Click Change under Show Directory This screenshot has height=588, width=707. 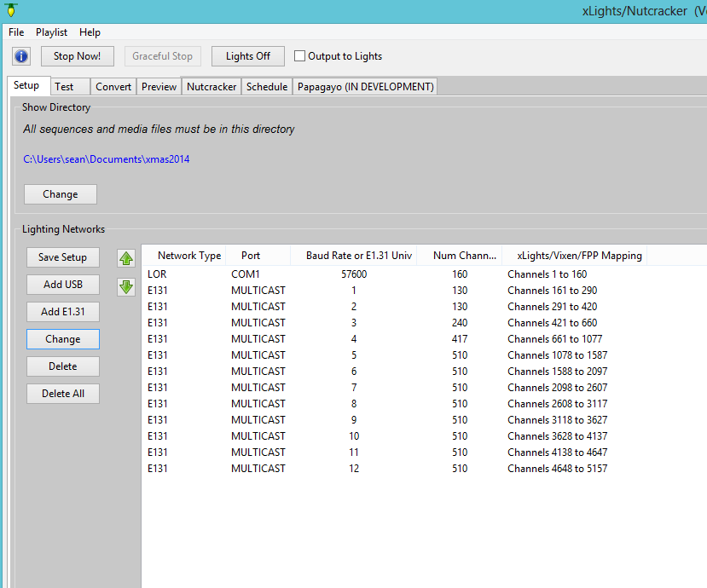61,194
